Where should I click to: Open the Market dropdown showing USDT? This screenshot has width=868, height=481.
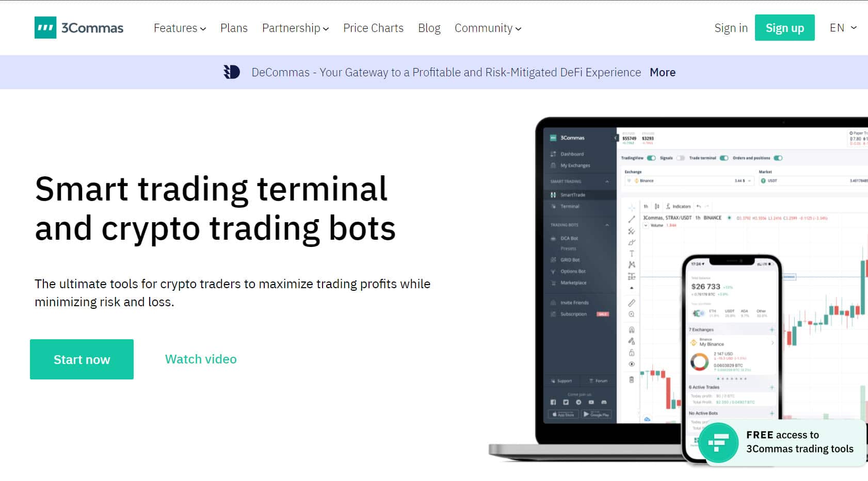click(x=813, y=181)
